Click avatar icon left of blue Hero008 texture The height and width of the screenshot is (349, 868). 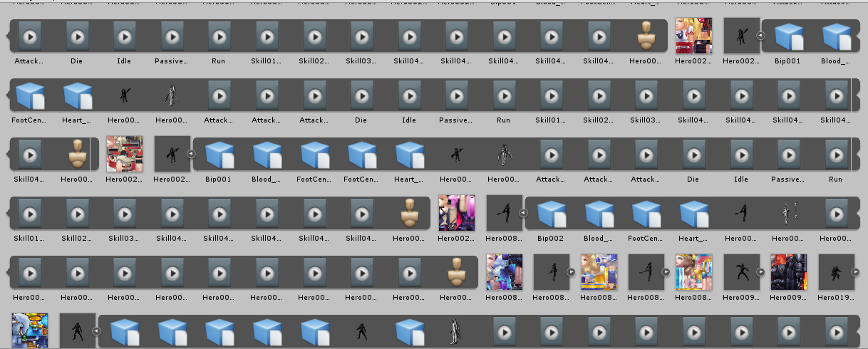(x=456, y=272)
